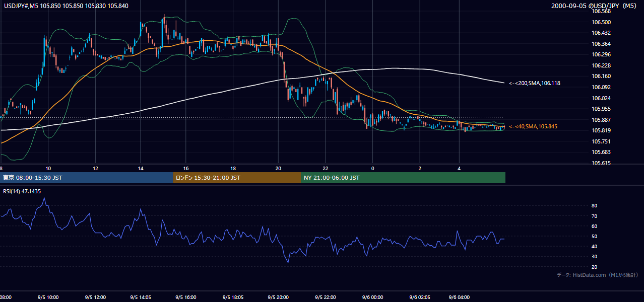Viewport: 644px width, 302px height.
Task: Click the 106.024 price axis label
Action: 601,98
